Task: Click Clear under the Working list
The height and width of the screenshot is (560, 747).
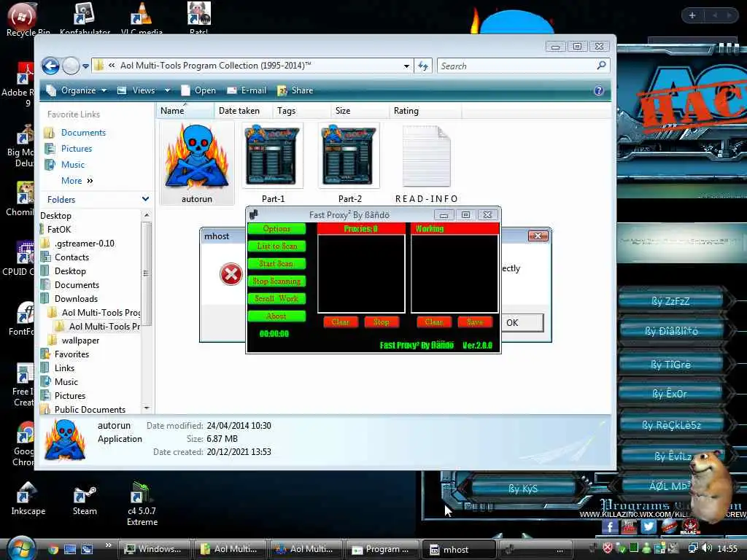Action: coord(433,322)
